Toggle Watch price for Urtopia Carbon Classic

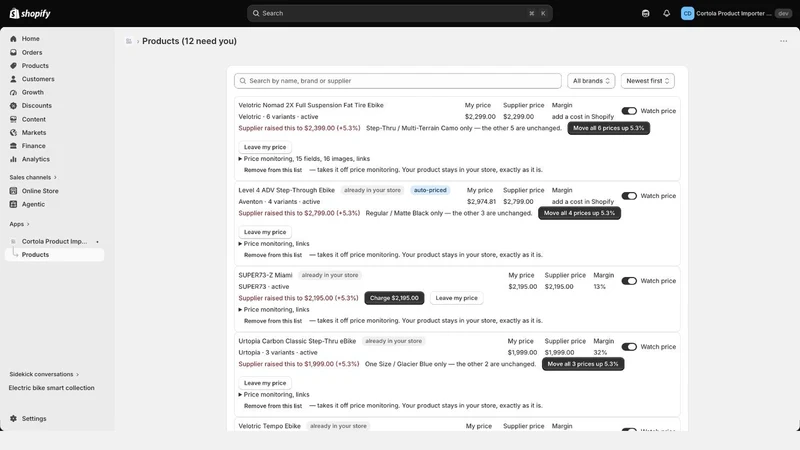tap(629, 347)
